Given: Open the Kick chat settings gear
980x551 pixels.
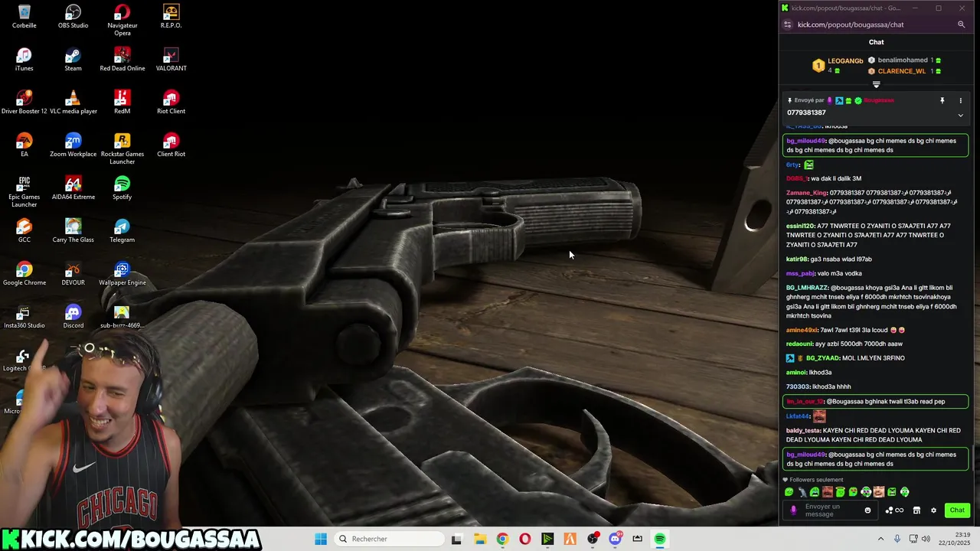Looking at the screenshot, I should (x=933, y=510).
